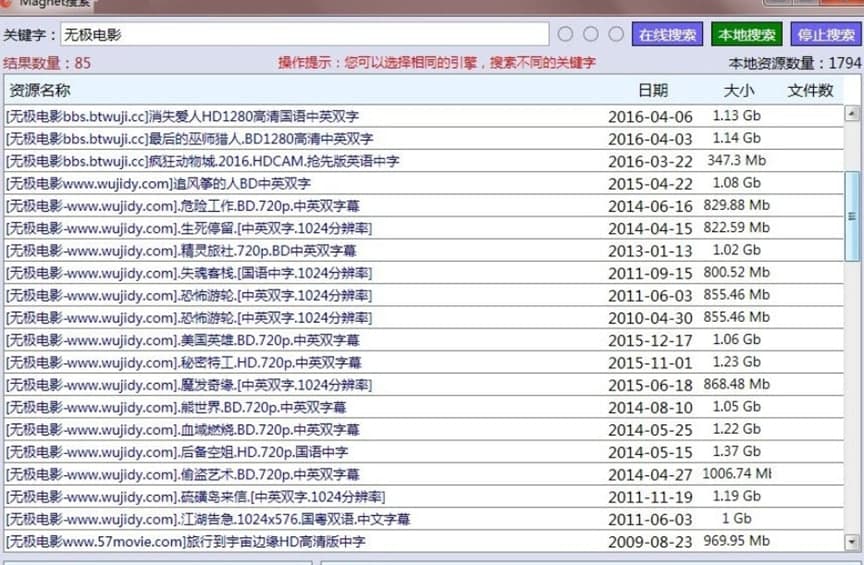The height and width of the screenshot is (565, 864).
Task: Click the size 347.3 Mb cell
Action: pyautogui.click(x=737, y=160)
